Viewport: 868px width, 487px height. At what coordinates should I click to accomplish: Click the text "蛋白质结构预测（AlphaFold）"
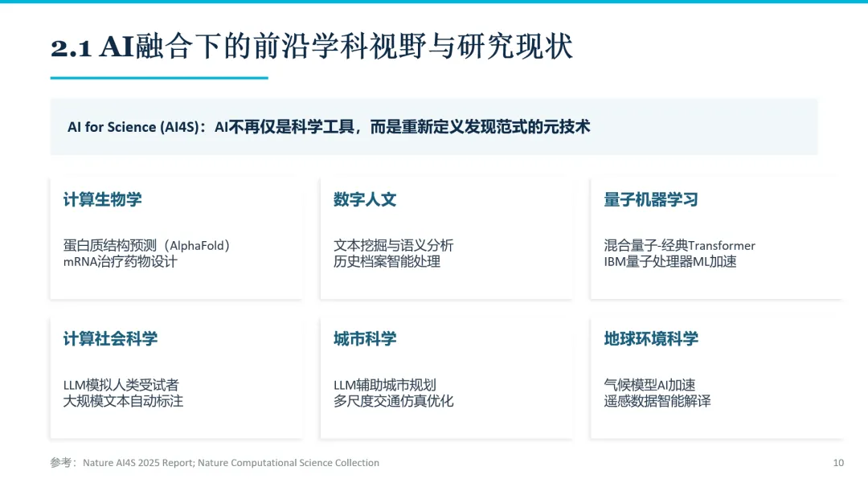pyautogui.click(x=146, y=245)
